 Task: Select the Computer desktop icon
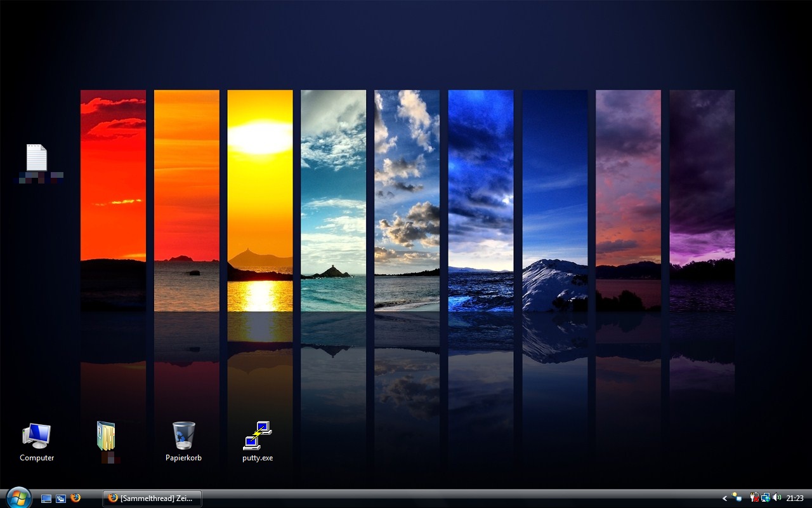tap(36, 436)
